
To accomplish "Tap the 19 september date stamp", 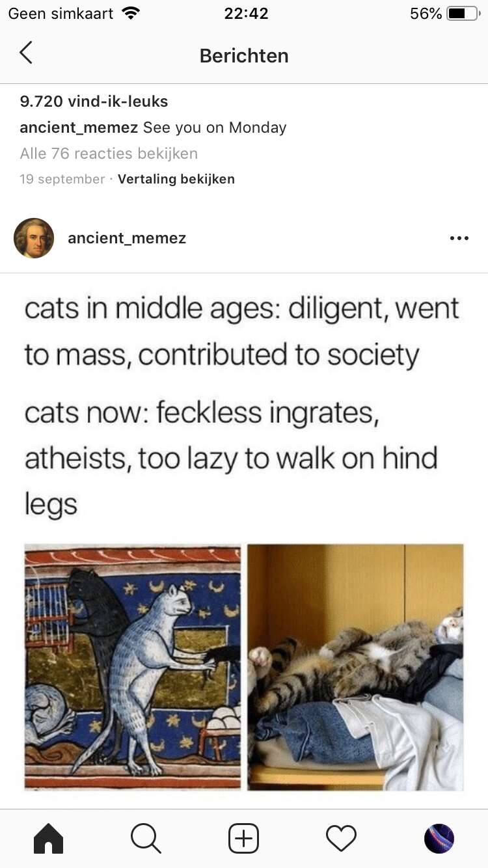I will pyautogui.click(x=62, y=179).
